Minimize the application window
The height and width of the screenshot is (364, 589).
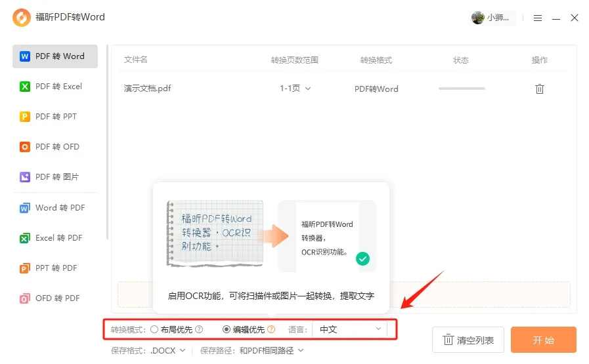[x=556, y=18]
